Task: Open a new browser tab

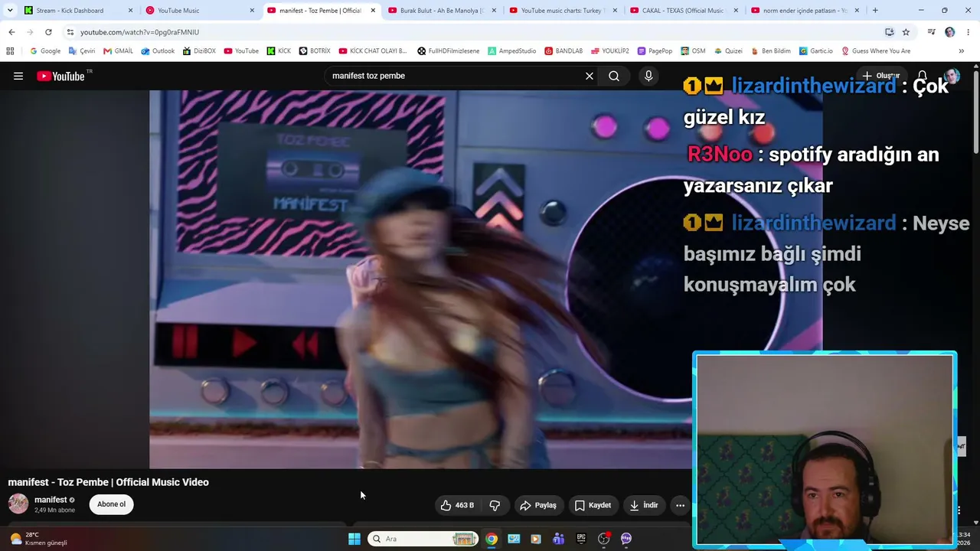Action: click(x=875, y=11)
